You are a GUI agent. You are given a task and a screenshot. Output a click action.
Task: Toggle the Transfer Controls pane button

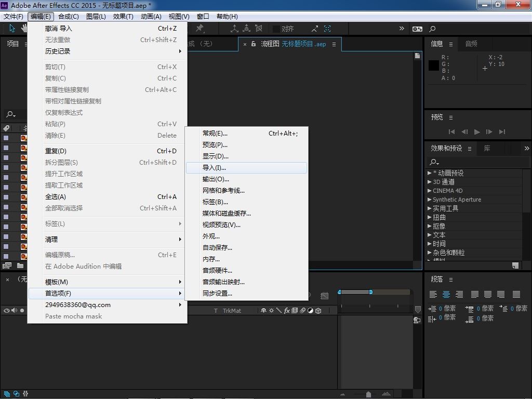[x=16, y=394]
